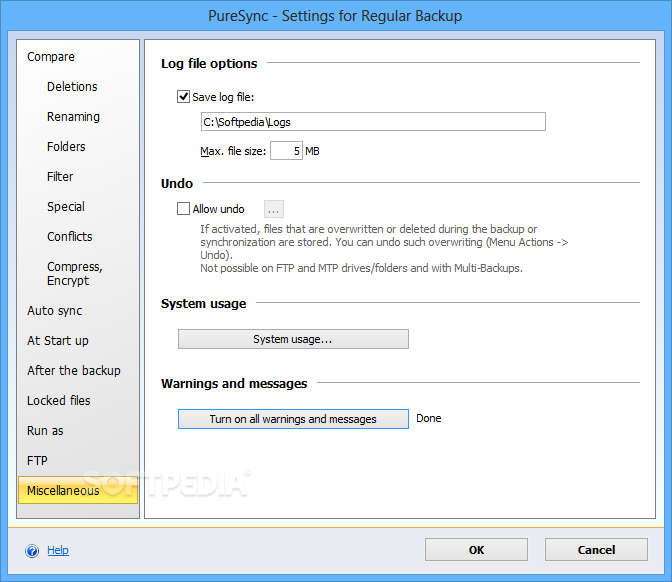Select the highlighted Miscellaneous page
672x582 pixels.
point(78,490)
